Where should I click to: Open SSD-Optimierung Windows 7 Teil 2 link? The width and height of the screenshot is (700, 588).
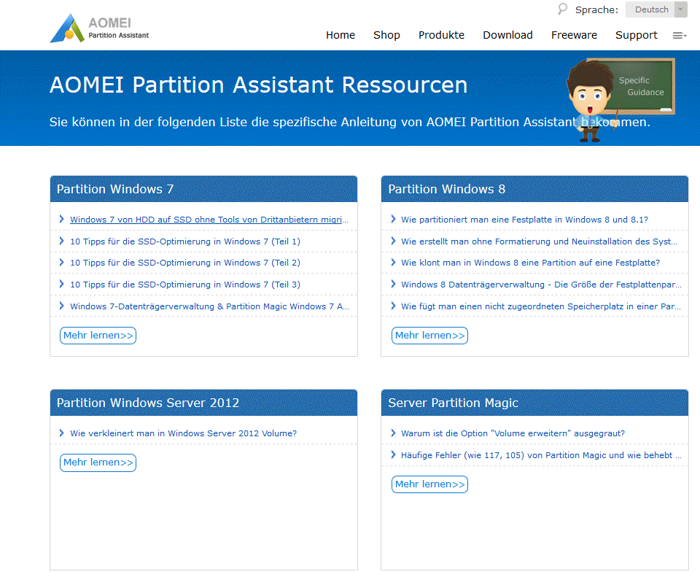click(184, 263)
